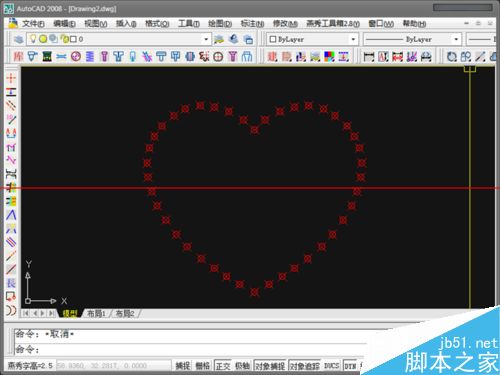Viewport: 500px width, 375px height.
Task: Open the 视图(V) menu
Action: point(96,24)
